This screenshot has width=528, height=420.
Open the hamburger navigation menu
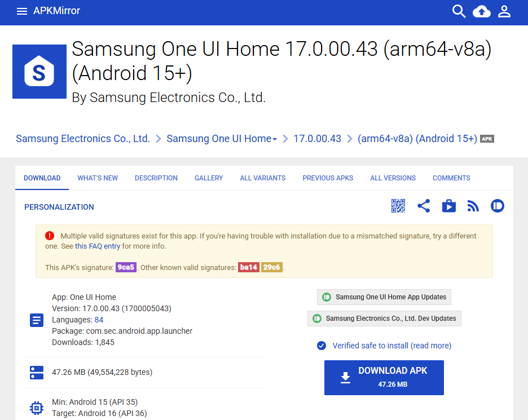(22, 11)
